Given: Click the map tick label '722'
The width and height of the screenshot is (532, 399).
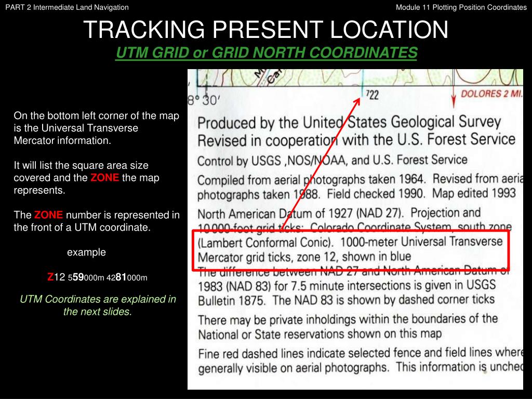Looking at the screenshot, I should 372,95.
